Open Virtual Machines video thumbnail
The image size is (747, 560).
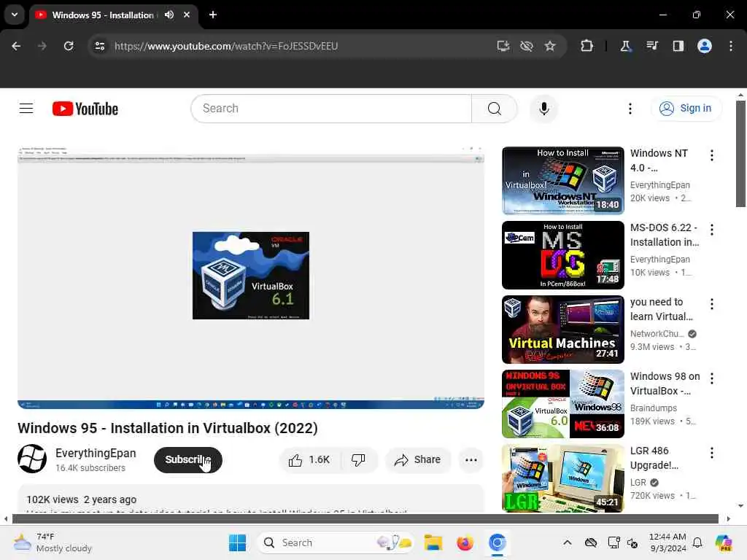(x=562, y=329)
